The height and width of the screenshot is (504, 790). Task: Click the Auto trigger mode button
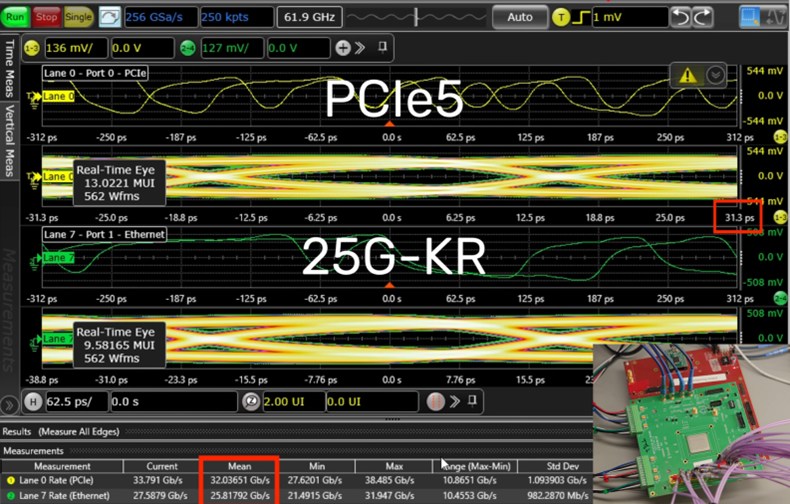pyautogui.click(x=519, y=17)
